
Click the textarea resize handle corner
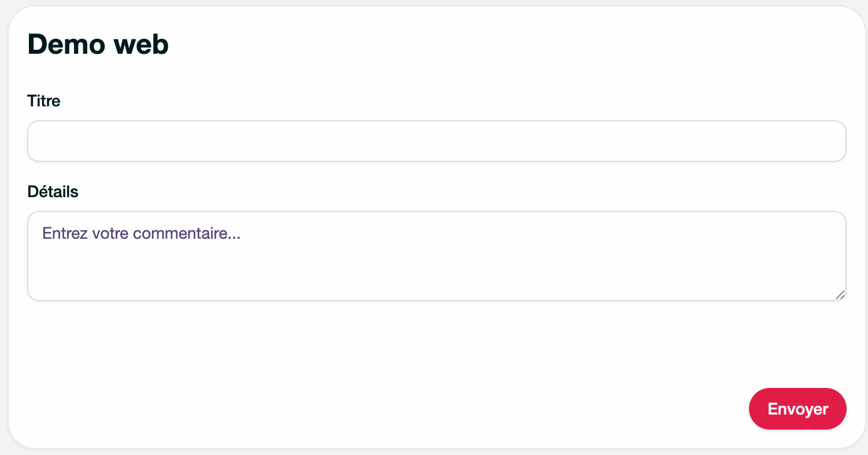click(x=840, y=295)
